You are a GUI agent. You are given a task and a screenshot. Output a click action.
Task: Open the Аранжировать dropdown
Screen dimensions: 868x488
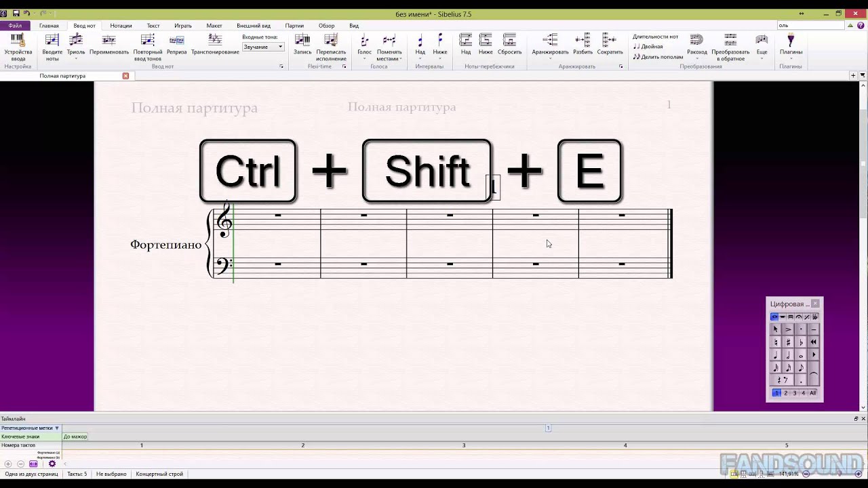point(550,58)
